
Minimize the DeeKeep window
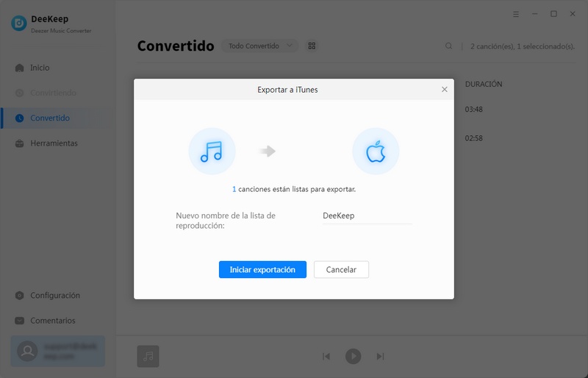pos(535,14)
